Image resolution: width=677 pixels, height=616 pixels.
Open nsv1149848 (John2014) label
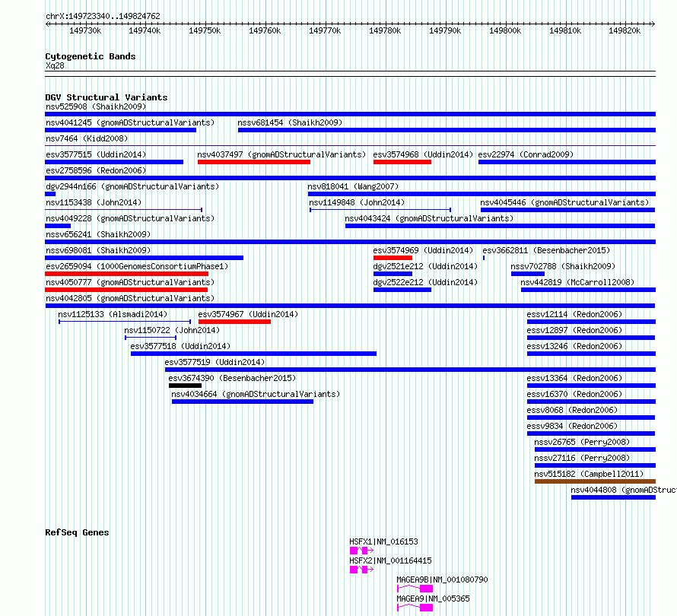pos(357,202)
